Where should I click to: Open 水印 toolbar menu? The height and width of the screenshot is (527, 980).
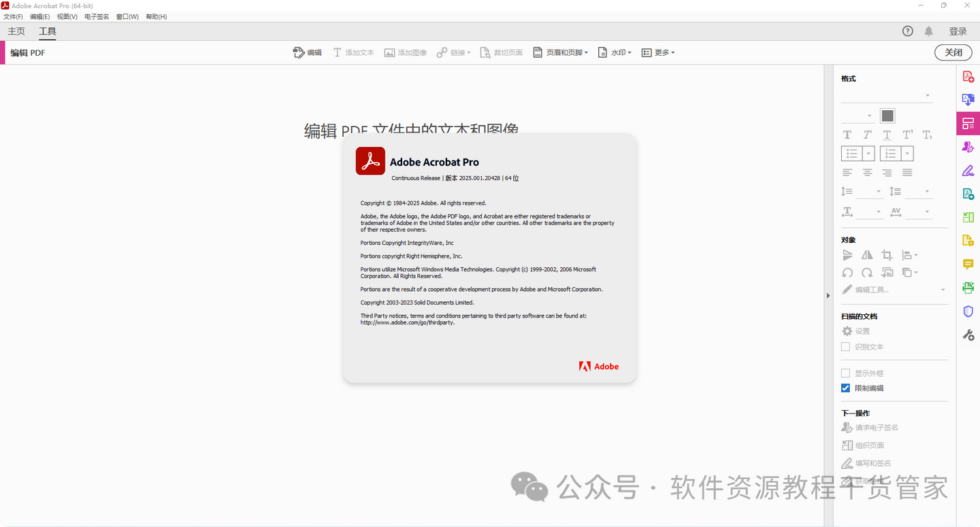pyautogui.click(x=615, y=52)
